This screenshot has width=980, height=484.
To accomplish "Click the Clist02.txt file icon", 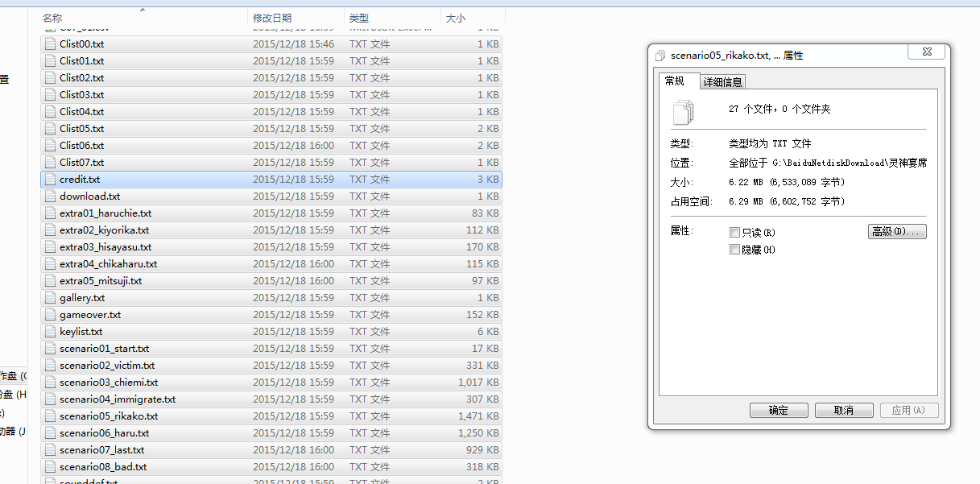I will [x=50, y=78].
